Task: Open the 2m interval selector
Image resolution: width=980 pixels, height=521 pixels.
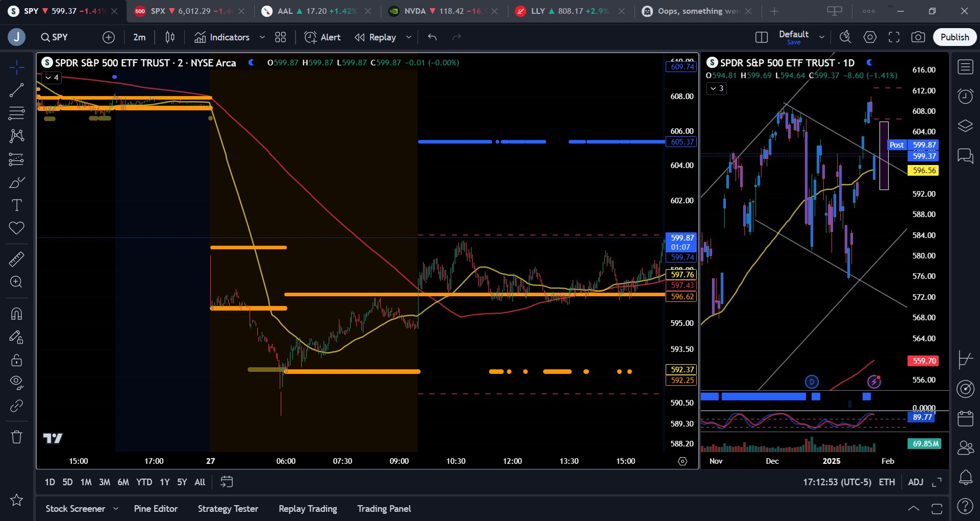Action: (x=139, y=37)
